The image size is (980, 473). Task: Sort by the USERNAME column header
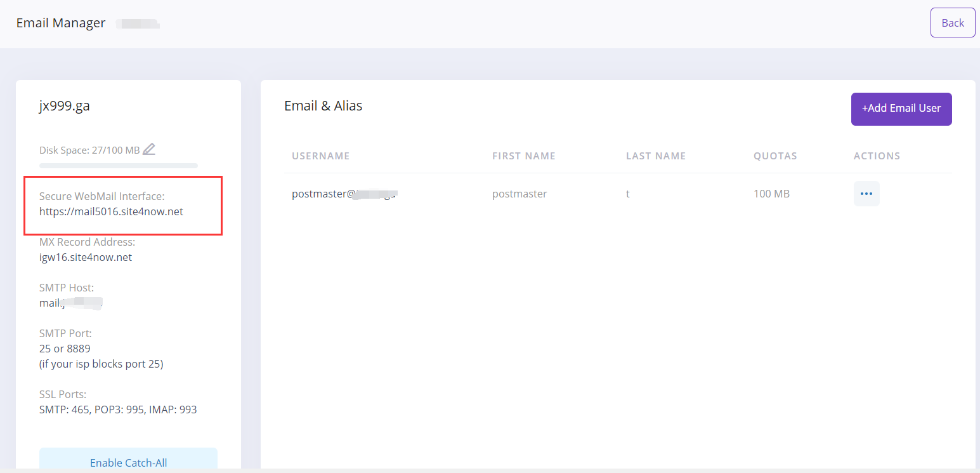[320, 156]
